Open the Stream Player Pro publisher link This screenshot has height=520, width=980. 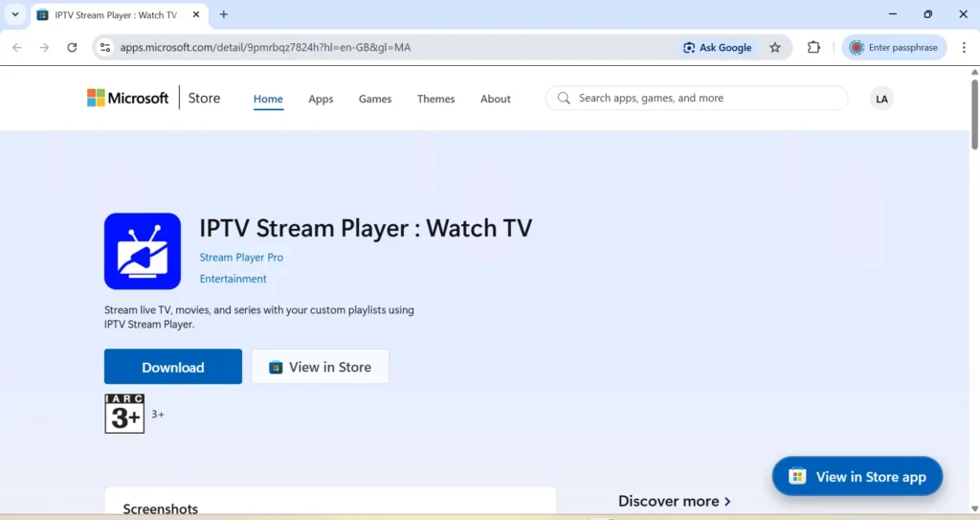pyautogui.click(x=241, y=258)
